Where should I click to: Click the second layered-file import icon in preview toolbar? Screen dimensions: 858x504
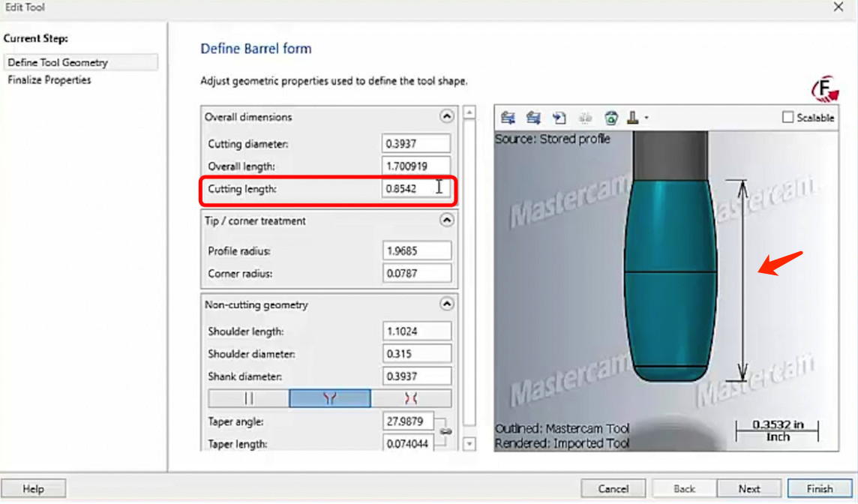(x=533, y=118)
